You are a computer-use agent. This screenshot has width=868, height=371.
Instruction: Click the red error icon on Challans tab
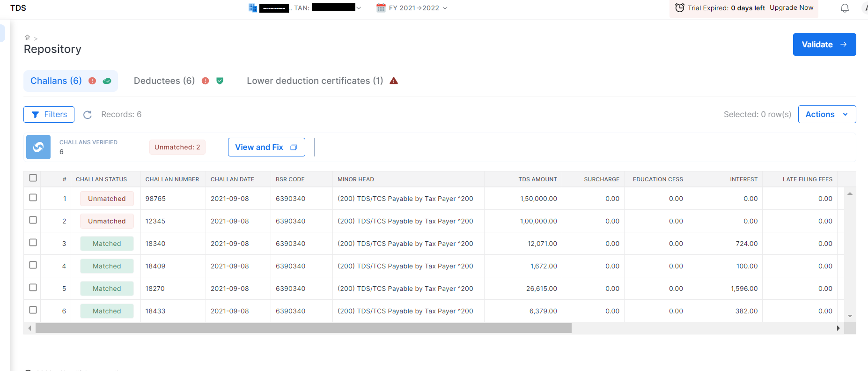[92, 81]
